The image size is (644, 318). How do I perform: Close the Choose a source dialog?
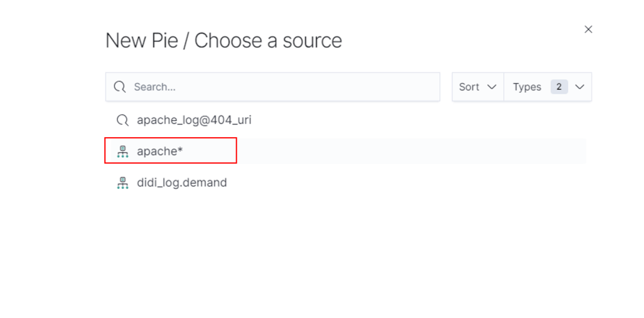(588, 29)
